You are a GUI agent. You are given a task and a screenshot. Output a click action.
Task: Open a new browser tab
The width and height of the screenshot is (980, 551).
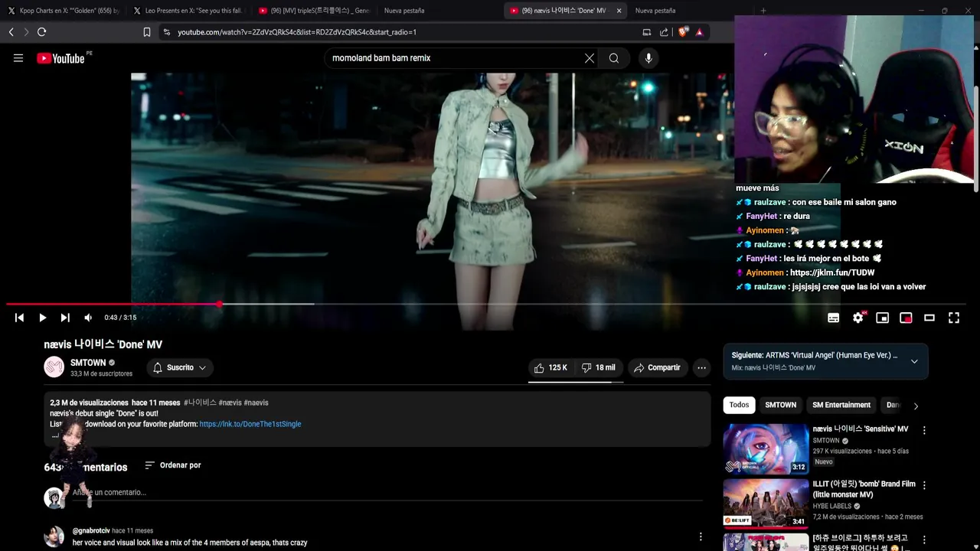click(x=763, y=11)
